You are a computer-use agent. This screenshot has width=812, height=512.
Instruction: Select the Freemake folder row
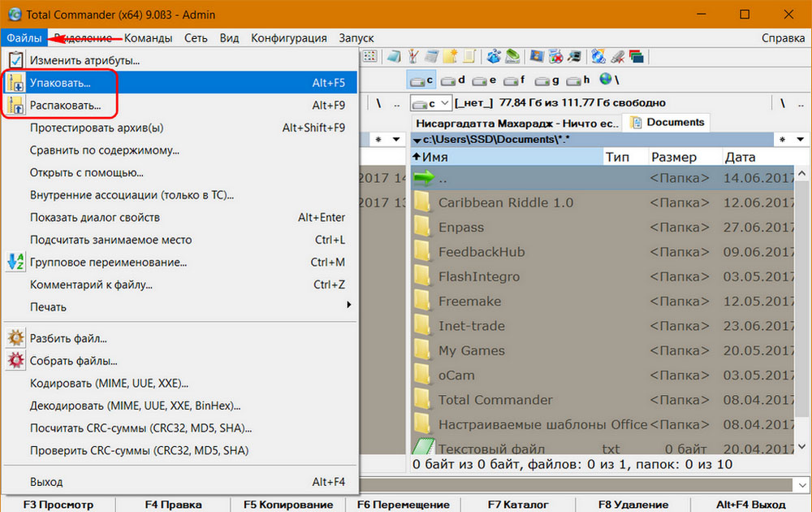603,301
